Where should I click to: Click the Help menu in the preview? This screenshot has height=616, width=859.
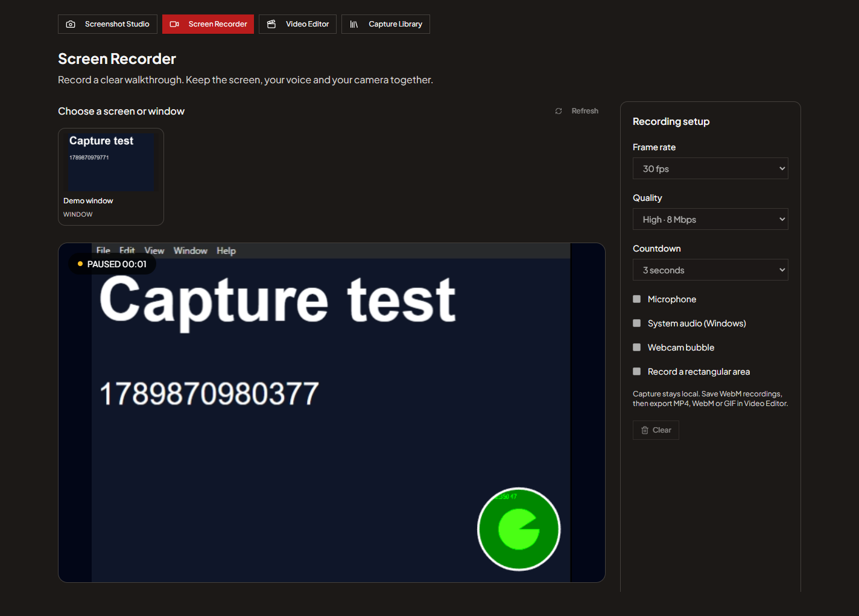pos(226,250)
